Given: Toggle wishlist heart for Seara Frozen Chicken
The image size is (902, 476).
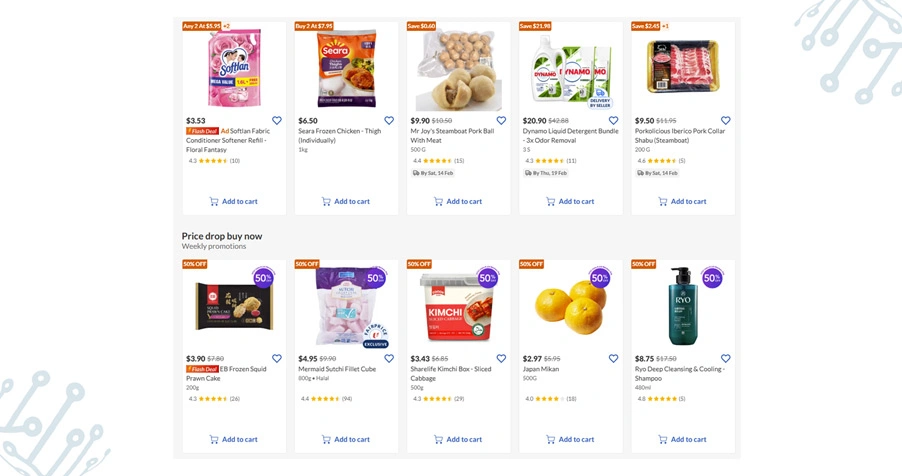Looking at the screenshot, I should pos(389,121).
